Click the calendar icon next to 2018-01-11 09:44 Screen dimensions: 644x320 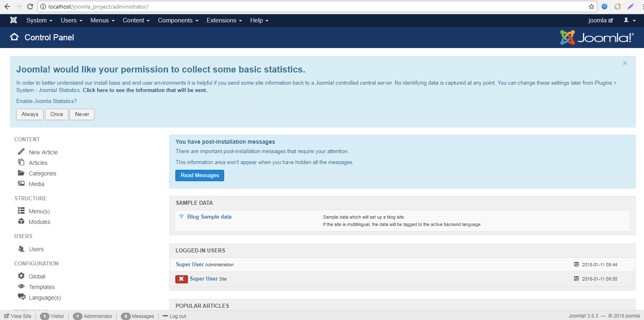pos(576,265)
